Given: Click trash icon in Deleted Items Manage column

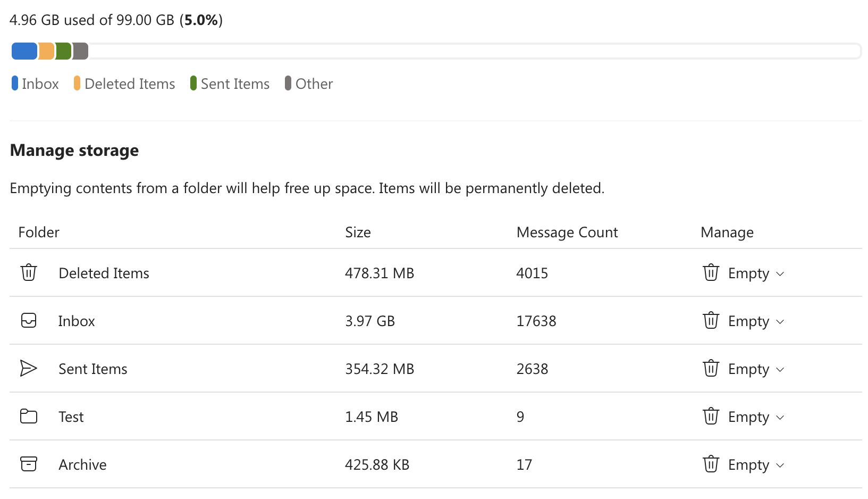Looking at the screenshot, I should point(711,272).
